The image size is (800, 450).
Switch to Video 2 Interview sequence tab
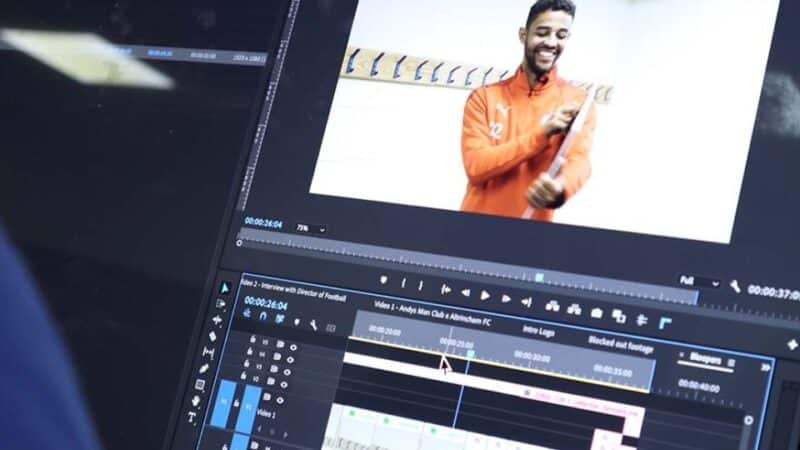coord(294,290)
